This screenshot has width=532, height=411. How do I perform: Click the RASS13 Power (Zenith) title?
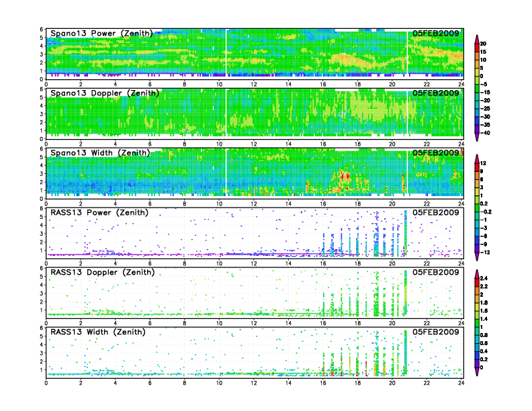point(99,213)
